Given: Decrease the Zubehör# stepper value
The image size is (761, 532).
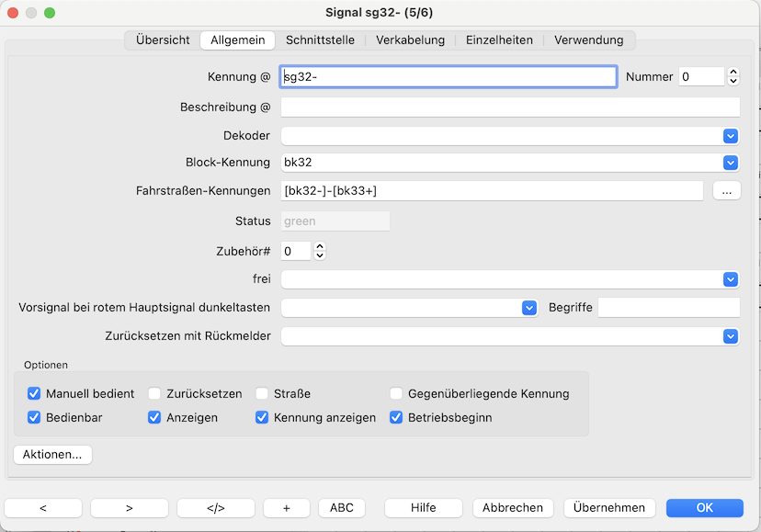Looking at the screenshot, I should [320, 255].
